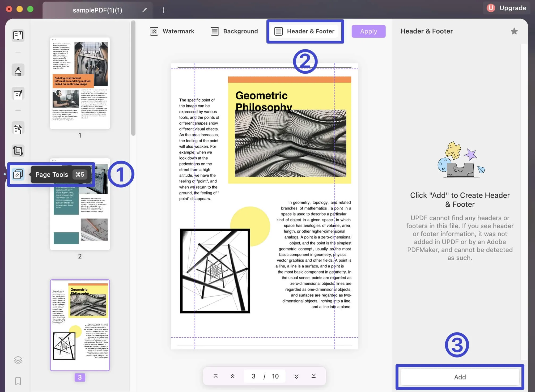Open the Layers panel icon

coord(18,360)
